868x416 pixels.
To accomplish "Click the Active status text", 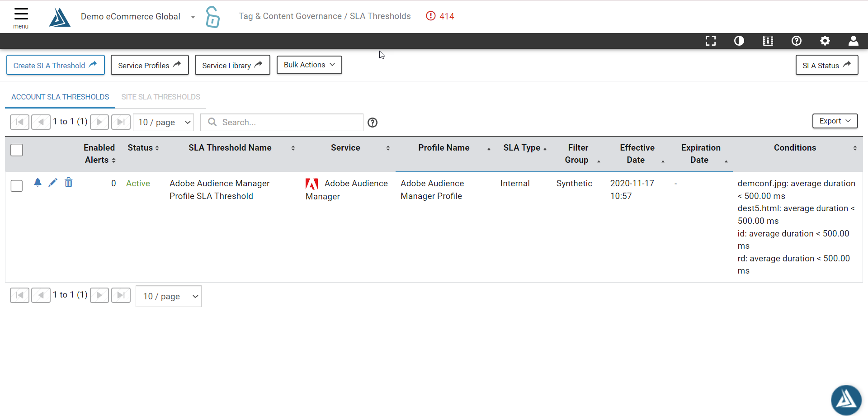I will pos(138,183).
